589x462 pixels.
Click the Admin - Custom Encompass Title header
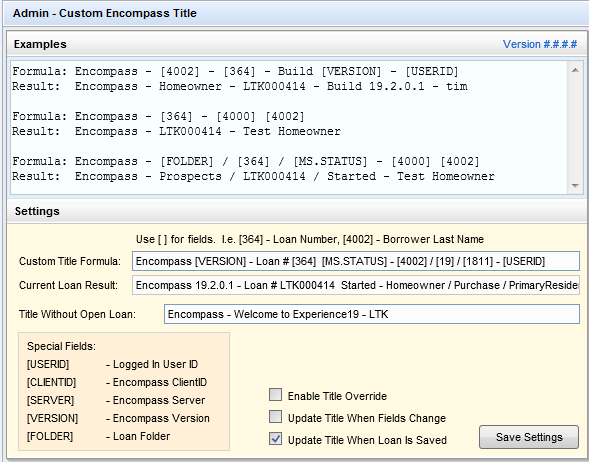(104, 13)
